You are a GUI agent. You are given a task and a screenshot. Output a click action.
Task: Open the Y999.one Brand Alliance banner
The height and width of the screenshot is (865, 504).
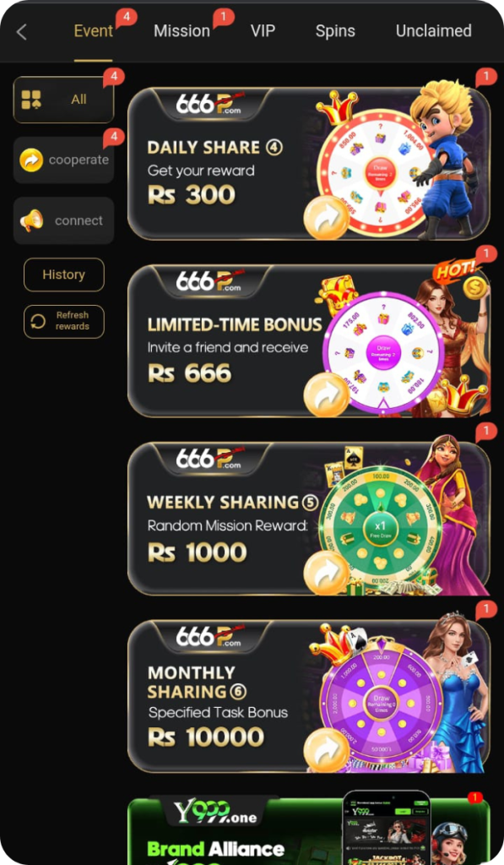309,831
